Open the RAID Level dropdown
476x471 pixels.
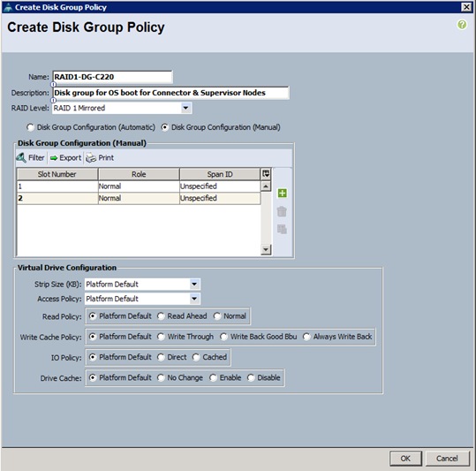coord(185,108)
